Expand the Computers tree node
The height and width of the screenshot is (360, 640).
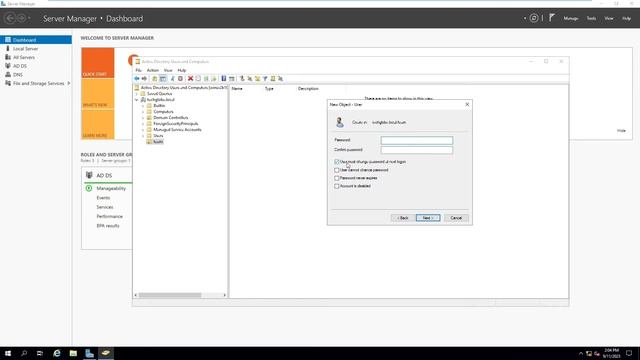pyautogui.click(x=143, y=112)
